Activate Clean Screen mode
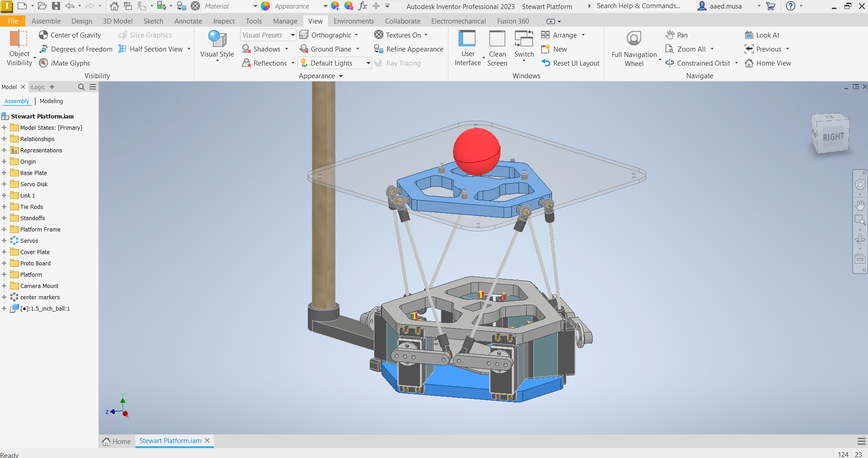This screenshot has height=458, width=868. coord(497,48)
